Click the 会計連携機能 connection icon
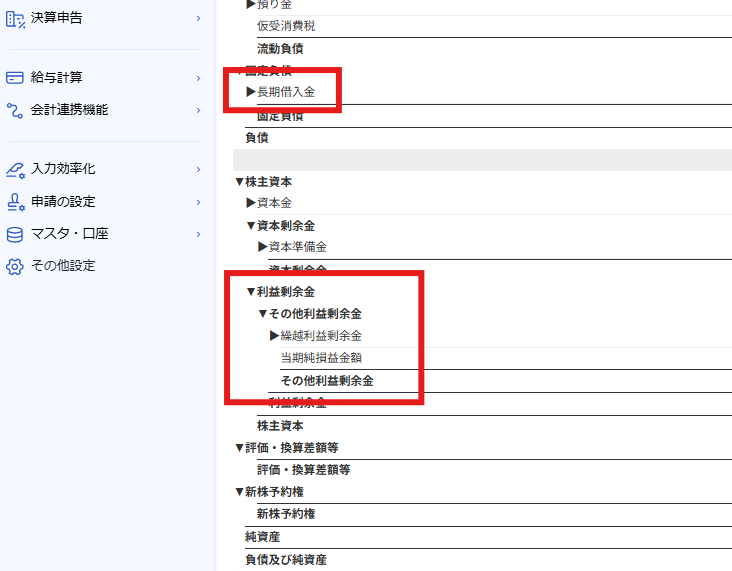732x571 pixels. [15, 109]
